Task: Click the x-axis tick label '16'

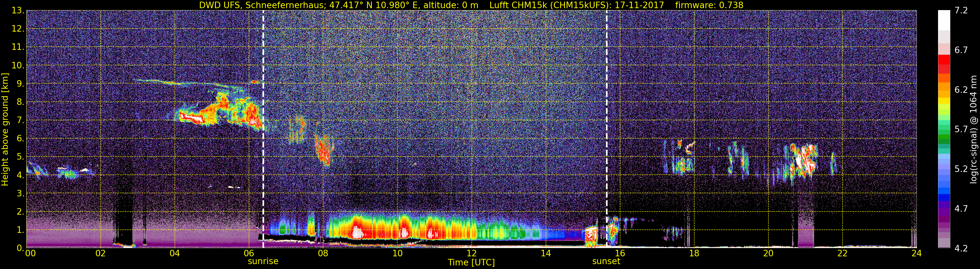Action: 620,254
